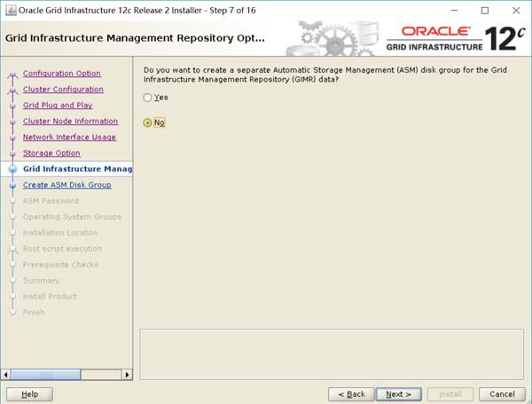
Task: Select the Yes radio button
Action: (147, 97)
